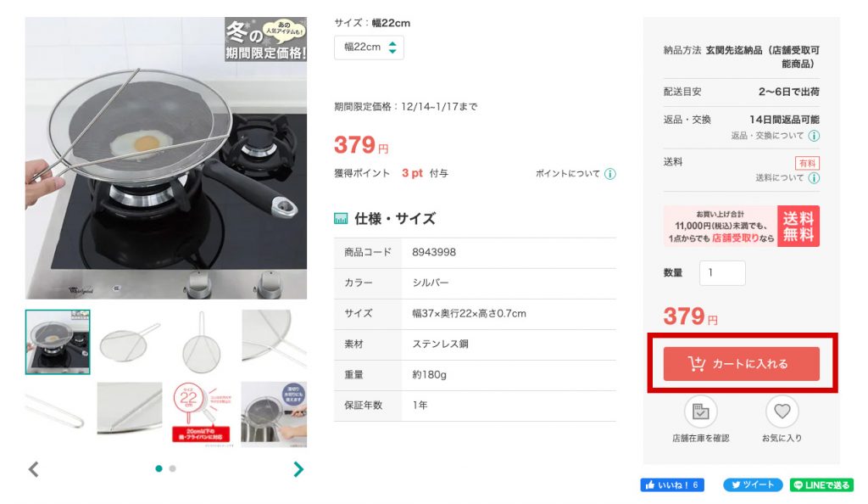The image size is (868, 504).
Task: Send via the LINEで送る button
Action: click(x=821, y=485)
